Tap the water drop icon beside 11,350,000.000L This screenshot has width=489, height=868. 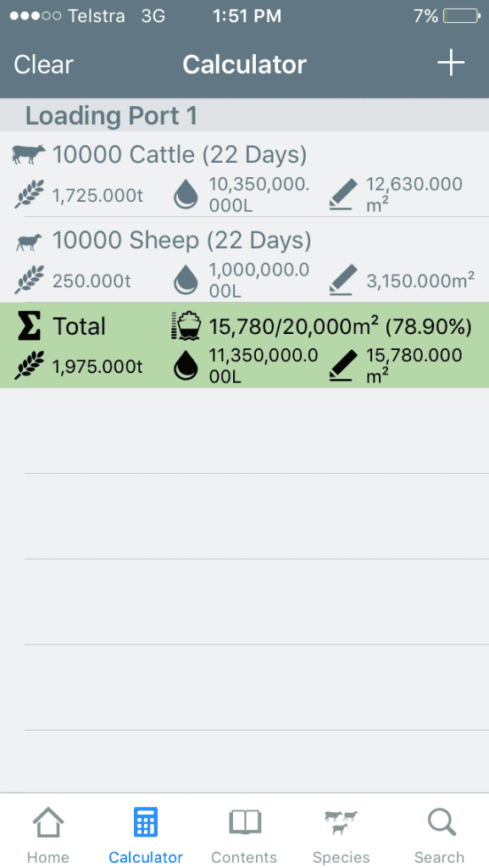(186, 366)
